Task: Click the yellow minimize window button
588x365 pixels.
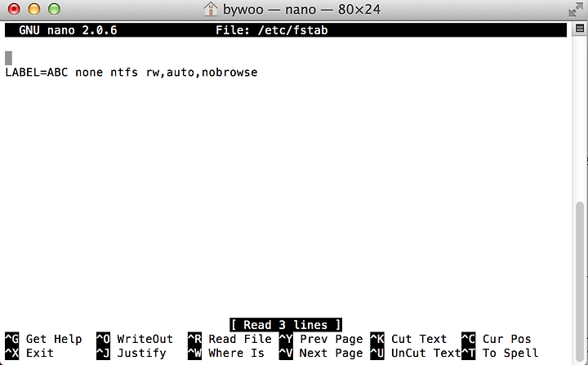Action: [34, 9]
